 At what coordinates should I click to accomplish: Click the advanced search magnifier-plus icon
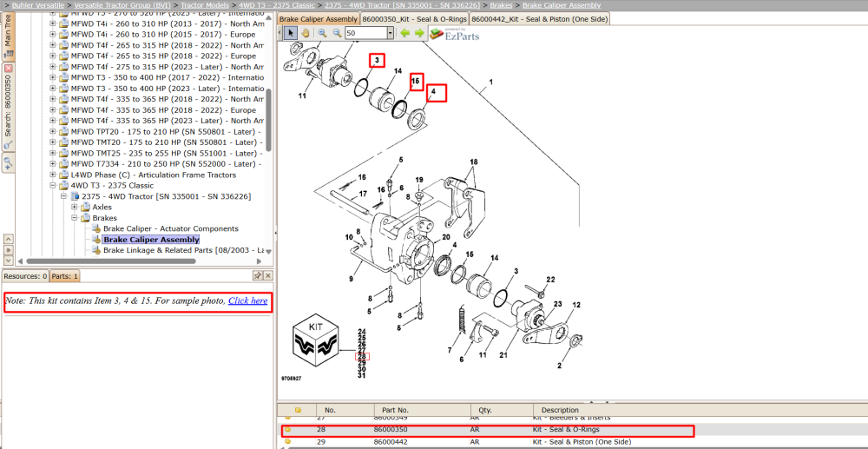point(9,162)
